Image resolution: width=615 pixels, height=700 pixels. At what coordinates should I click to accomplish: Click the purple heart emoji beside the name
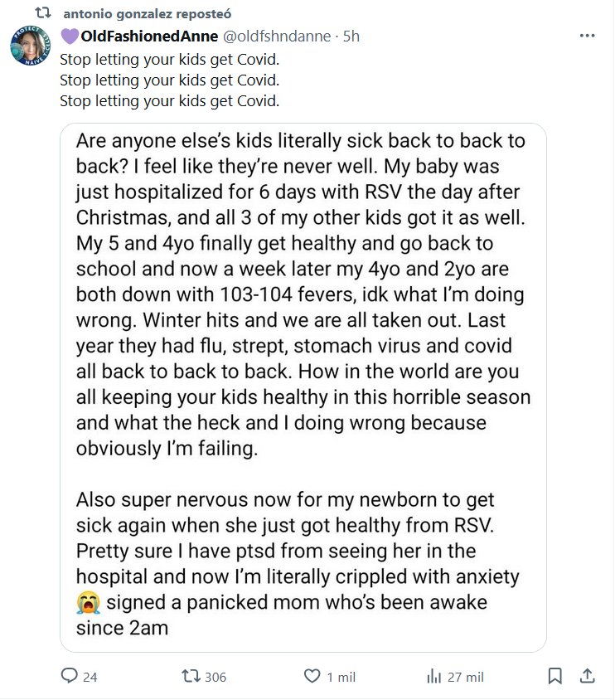[x=70, y=36]
